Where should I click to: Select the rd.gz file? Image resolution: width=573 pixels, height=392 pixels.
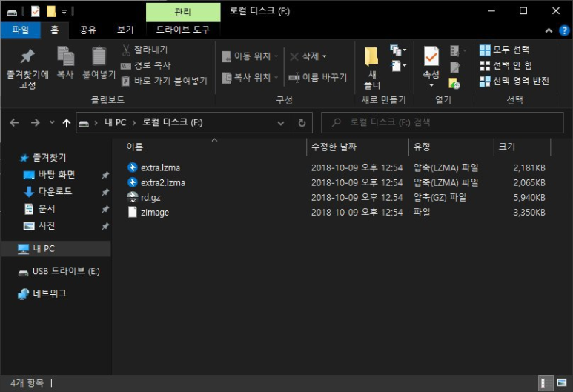(150, 198)
